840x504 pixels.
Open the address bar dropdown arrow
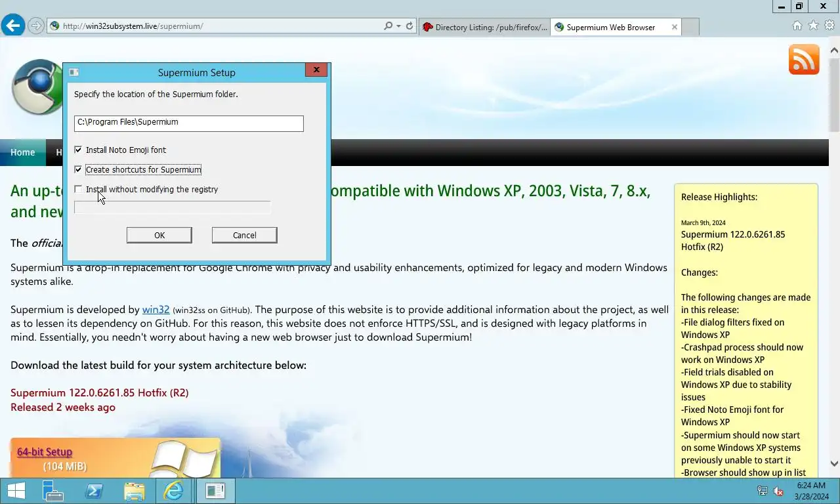[398, 27]
